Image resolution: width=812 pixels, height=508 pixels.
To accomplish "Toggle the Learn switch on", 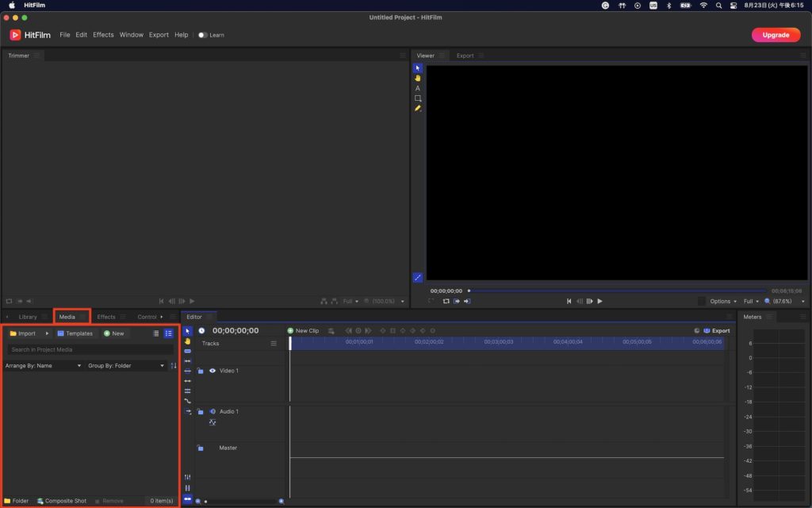I will pos(202,35).
